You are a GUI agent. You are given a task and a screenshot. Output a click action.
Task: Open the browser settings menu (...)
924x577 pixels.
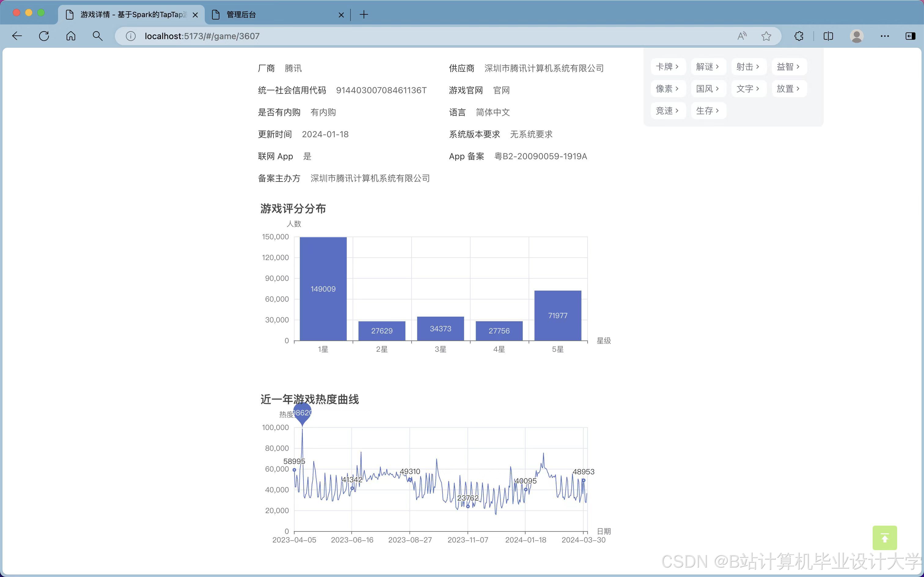pos(885,36)
